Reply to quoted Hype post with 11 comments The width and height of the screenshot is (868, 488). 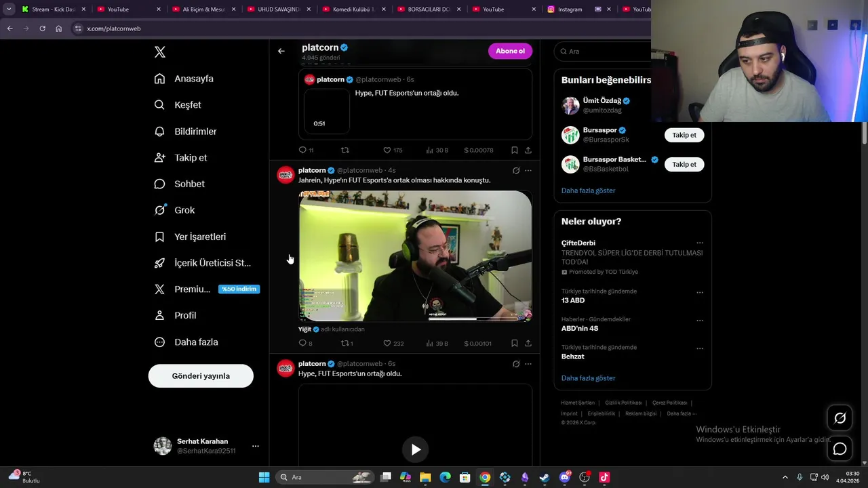(306, 150)
